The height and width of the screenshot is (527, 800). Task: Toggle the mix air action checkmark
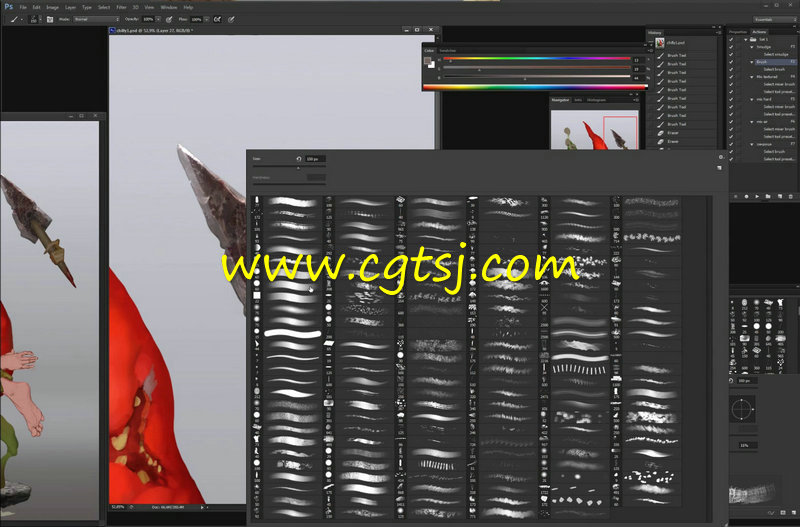(x=731, y=122)
